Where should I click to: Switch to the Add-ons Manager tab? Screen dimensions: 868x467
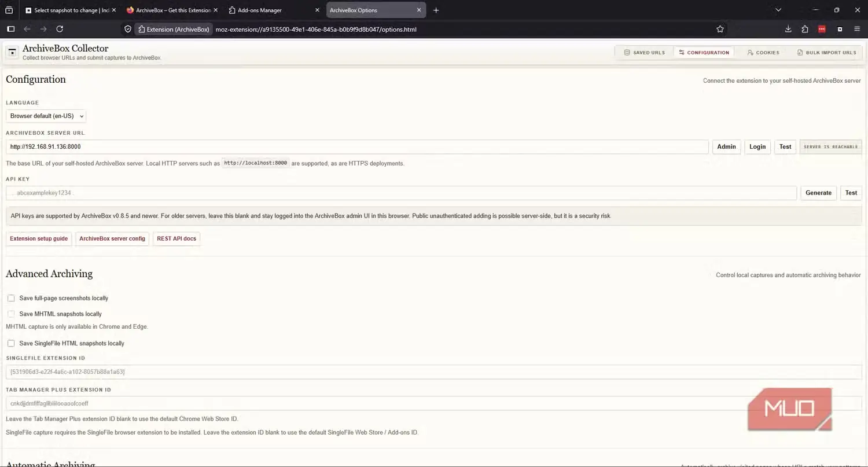[274, 10]
